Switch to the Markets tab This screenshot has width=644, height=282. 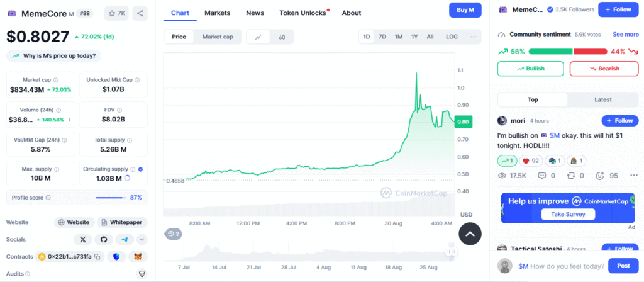coord(217,13)
